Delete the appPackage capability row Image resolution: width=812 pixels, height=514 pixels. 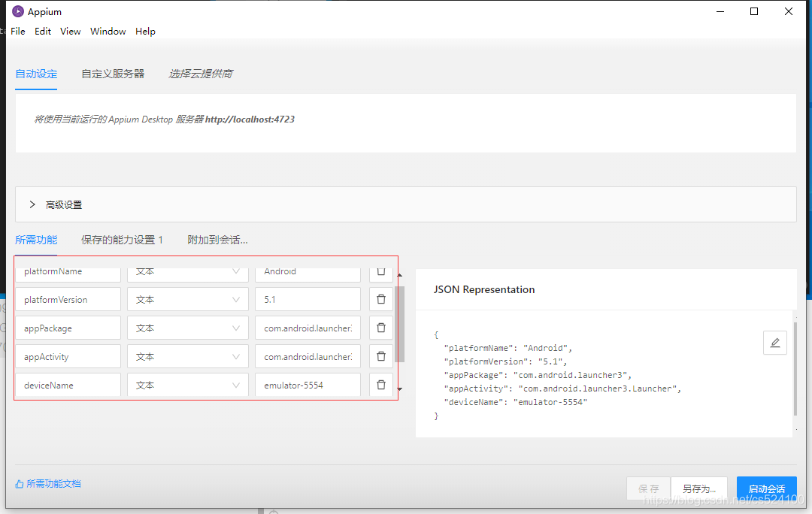pos(381,328)
